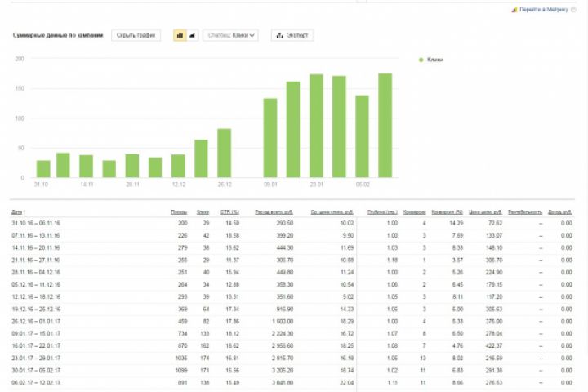Select the row 28.11.16 – 04.12.16
Viewport: 588px width, 392px height.
click(292, 272)
